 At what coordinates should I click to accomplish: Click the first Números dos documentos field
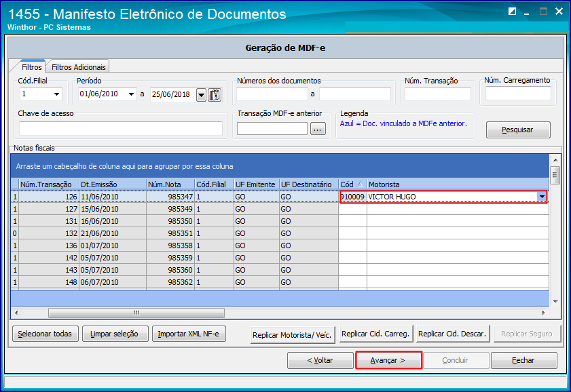(272, 94)
